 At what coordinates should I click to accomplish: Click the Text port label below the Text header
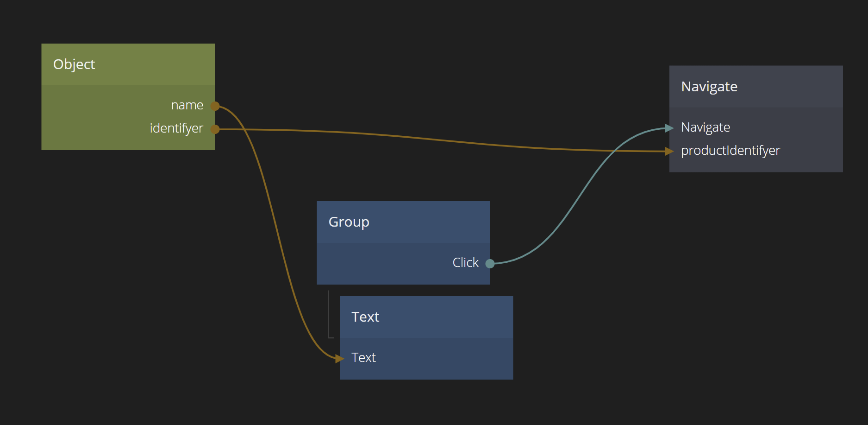click(363, 358)
